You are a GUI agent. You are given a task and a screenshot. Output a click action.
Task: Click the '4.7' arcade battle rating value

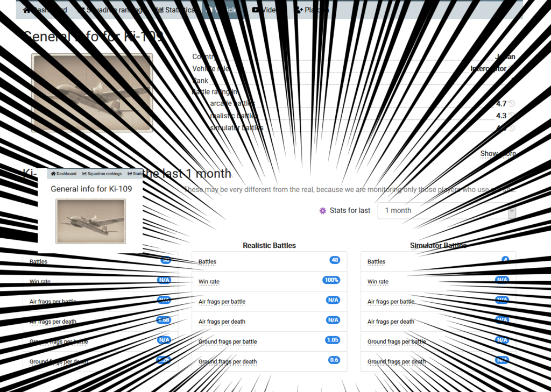501,104
